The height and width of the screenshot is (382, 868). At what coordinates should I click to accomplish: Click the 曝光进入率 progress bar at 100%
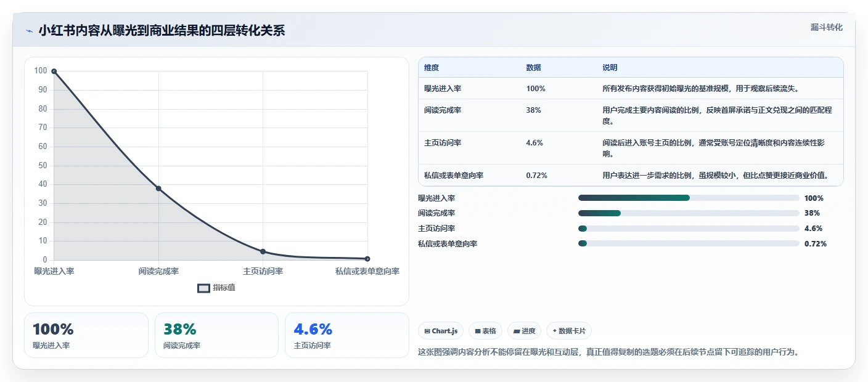[x=689, y=198]
